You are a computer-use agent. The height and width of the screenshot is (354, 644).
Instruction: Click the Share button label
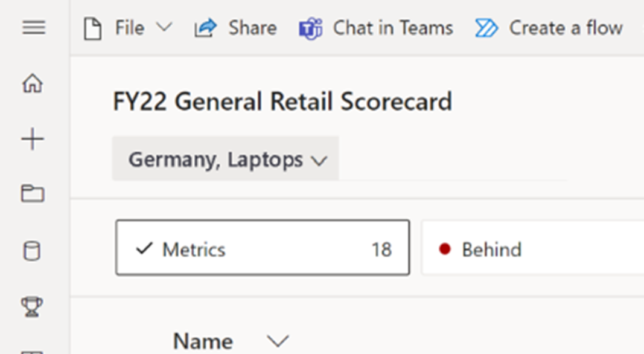click(x=252, y=28)
